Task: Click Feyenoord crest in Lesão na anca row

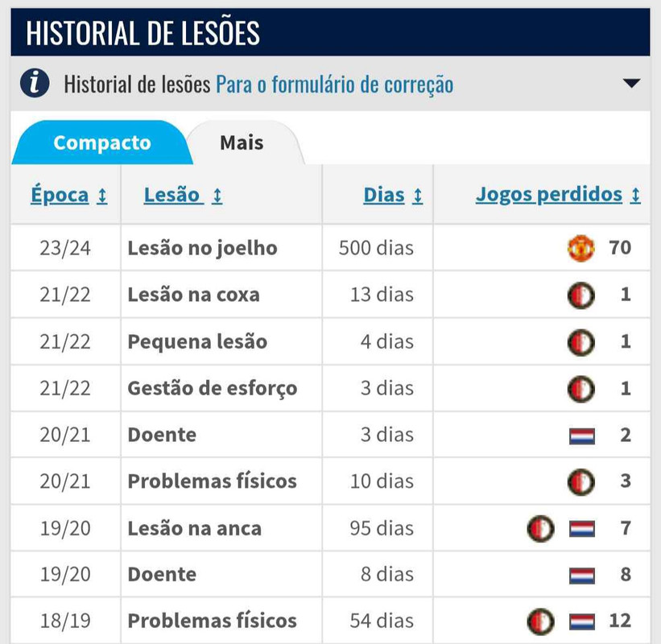Action: pos(540,529)
